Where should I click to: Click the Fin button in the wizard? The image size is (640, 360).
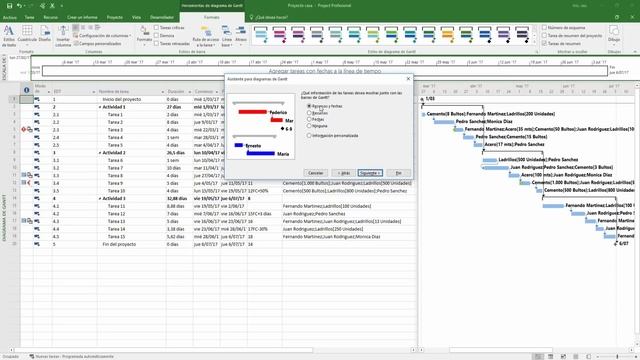point(398,173)
